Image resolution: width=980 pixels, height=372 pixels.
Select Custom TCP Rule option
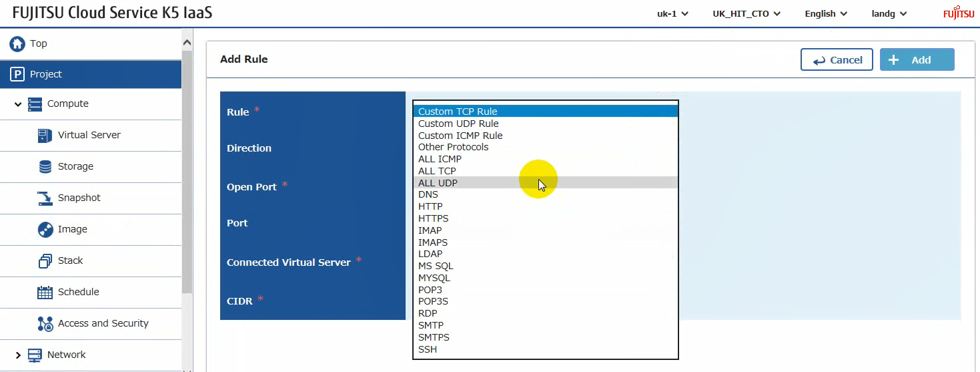[546, 112]
